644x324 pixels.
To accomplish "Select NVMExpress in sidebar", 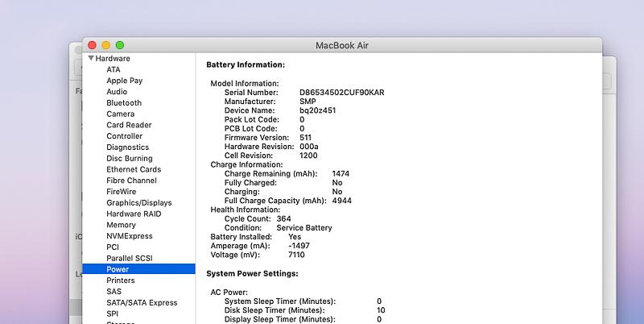I will pos(130,236).
